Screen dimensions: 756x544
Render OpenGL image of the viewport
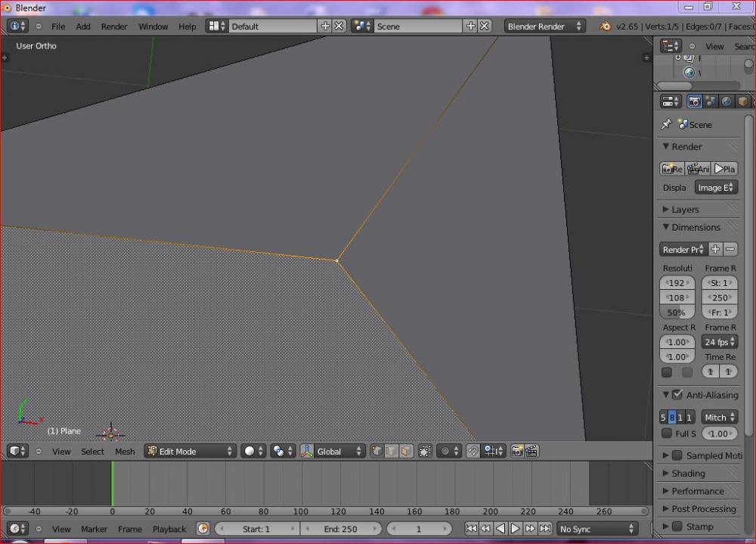(517, 451)
